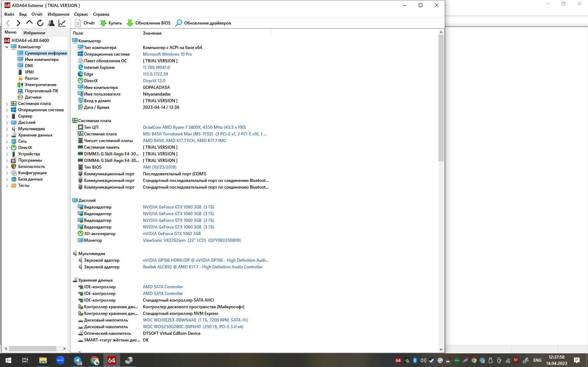Click the Устройства icon in tree
The height and width of the screenshot is (367, 588).
14,154
